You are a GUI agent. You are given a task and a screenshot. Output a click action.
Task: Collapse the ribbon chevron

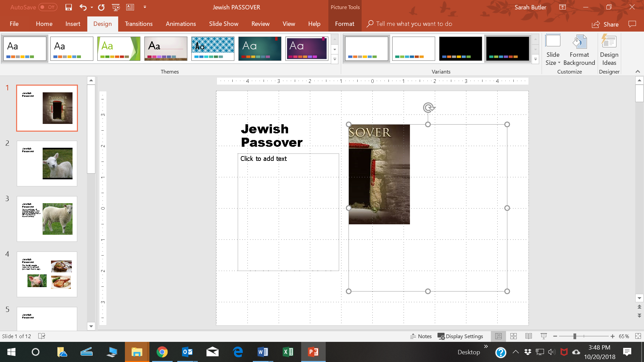pyautogui.click(x=638, y=72)
